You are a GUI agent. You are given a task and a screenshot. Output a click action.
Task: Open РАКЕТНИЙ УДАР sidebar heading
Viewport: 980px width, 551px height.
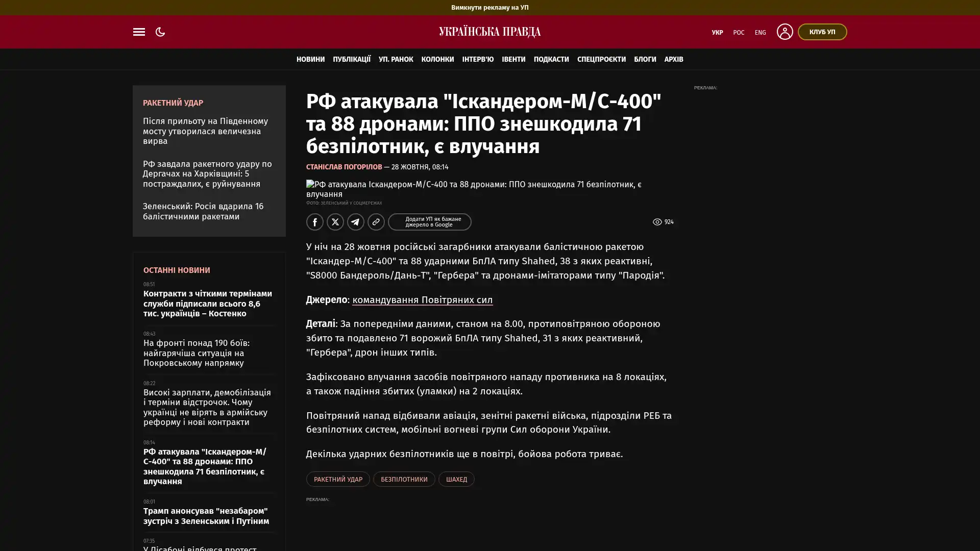pyautogui.click(x=173, y=103)
